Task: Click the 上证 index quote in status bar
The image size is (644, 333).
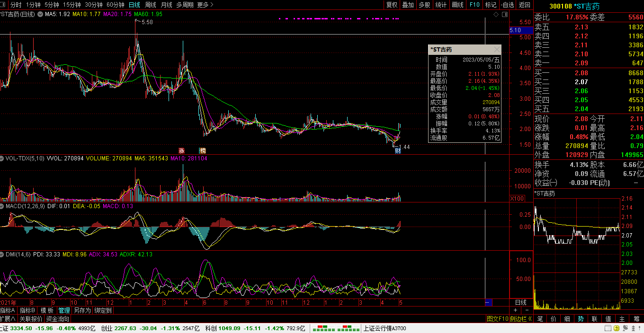Action: [47, 328]
